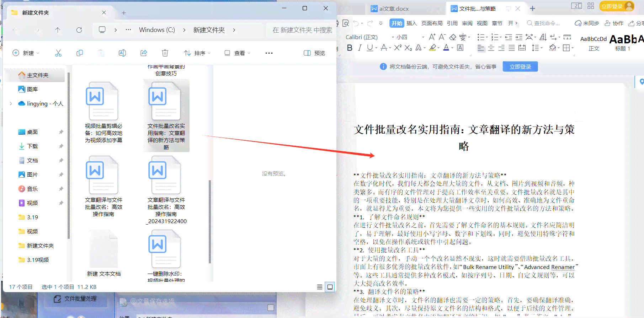This screenshot has width=644, height=318.
Task: Click the Explorer search box
Action: pyautogui.click(x=301, y=30)
